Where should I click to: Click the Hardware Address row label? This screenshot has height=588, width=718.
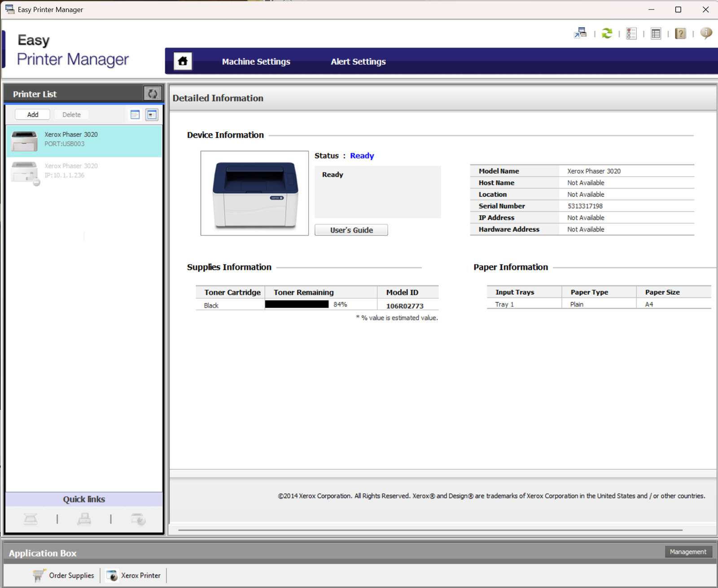(x=509, y=229)
